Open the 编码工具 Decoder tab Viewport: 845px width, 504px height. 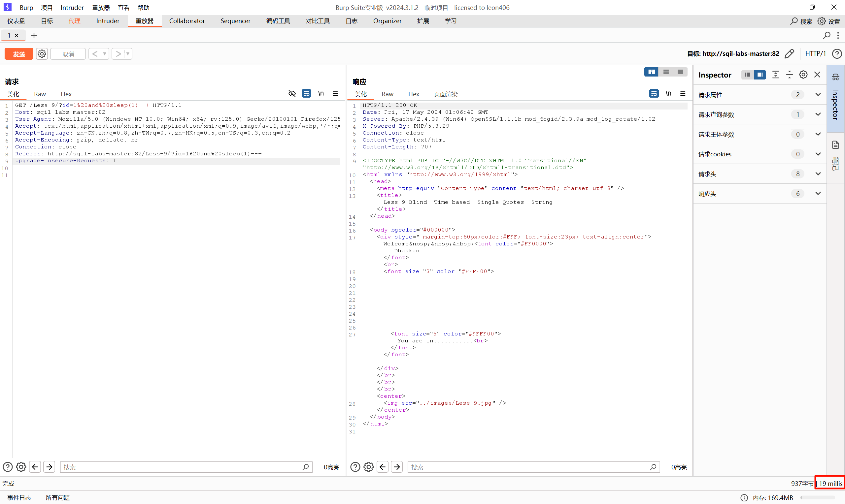point(278,21)
